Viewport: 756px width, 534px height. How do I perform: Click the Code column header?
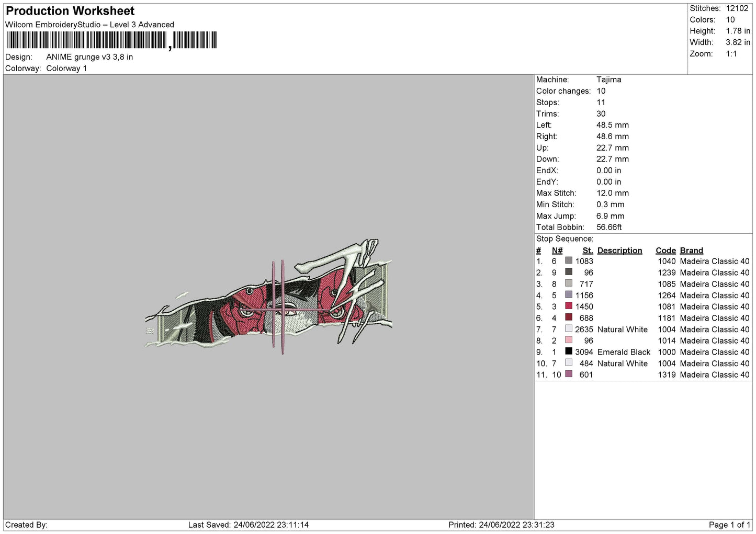point(665,251)
